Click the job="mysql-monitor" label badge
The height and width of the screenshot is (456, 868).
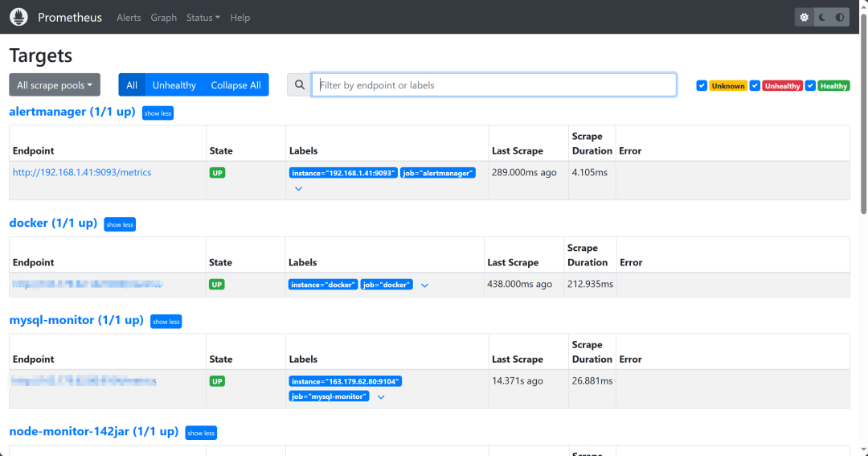(x=329, y=396)
